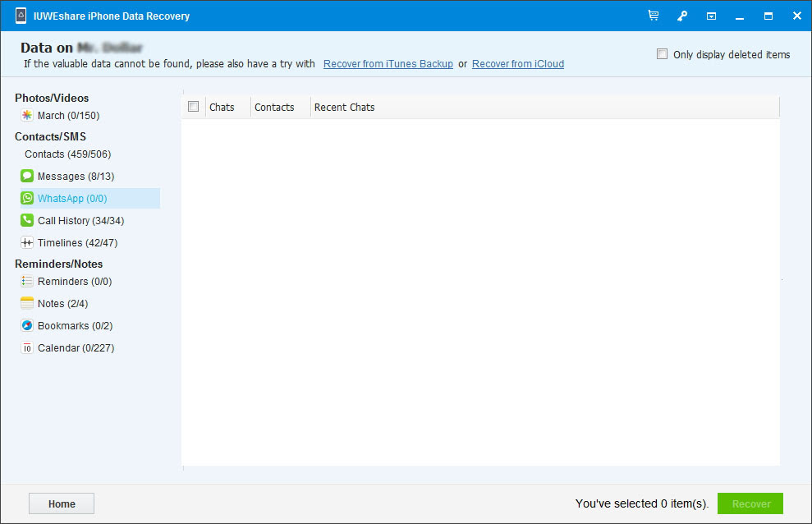Go back with the Home button
The image size is (812, 524).
click(x=62, y=503)
